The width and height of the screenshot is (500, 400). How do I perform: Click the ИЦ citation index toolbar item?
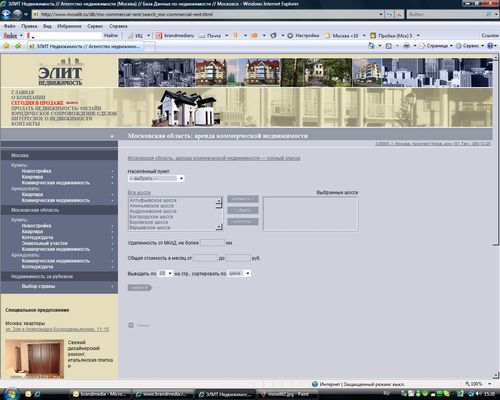pos(135,35)
